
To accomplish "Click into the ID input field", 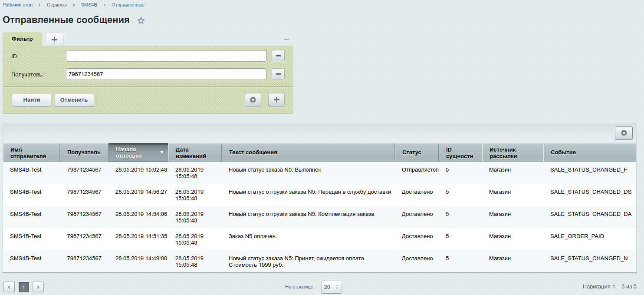I will pyautogui.click(x=166, y=56).
